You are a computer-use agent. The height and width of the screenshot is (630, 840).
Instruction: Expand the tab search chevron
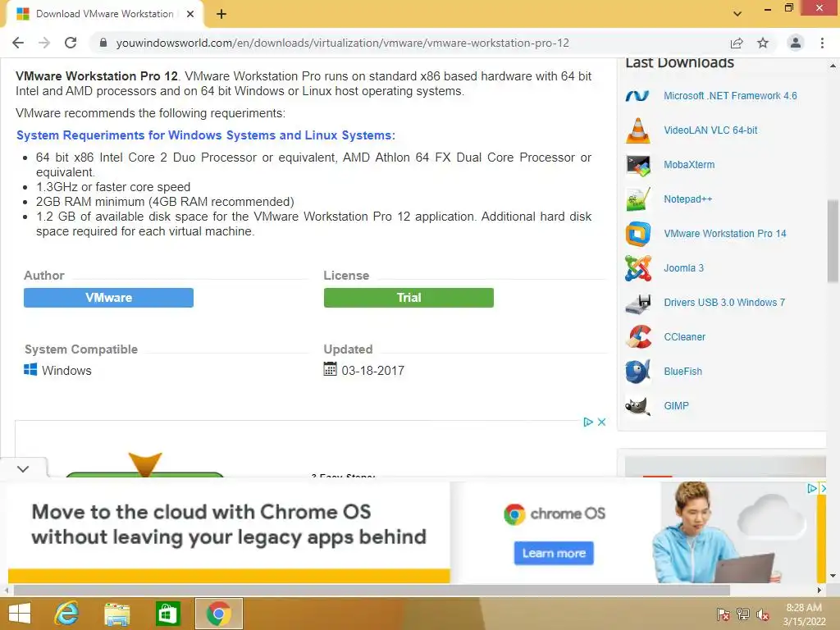coord(737,14)
